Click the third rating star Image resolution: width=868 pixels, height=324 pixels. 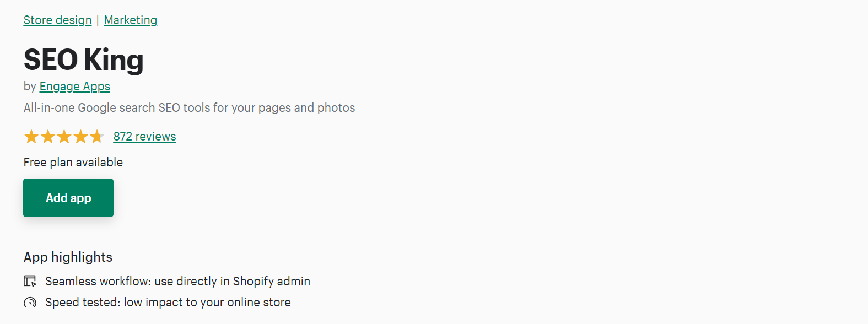coord(64,137)
